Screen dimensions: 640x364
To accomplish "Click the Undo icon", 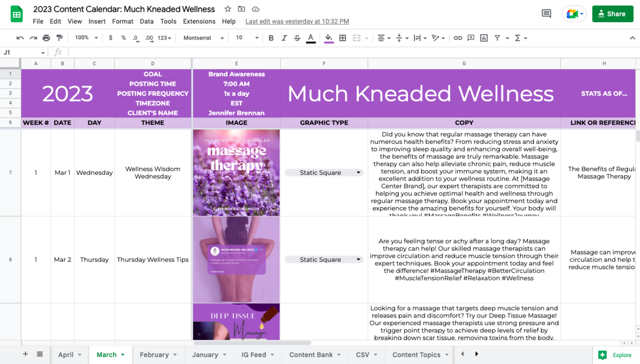I will click(x=20, y=38).
